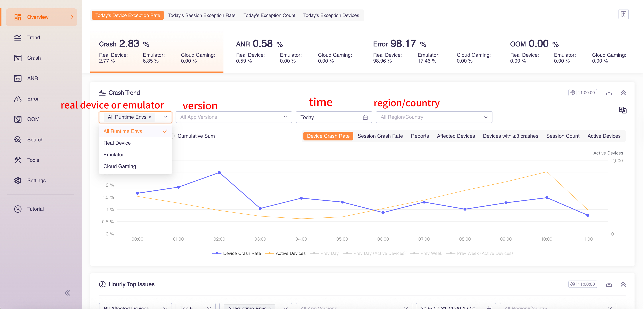
Task: Click the 02:00 crash rate data point
Action: [219, 173]
